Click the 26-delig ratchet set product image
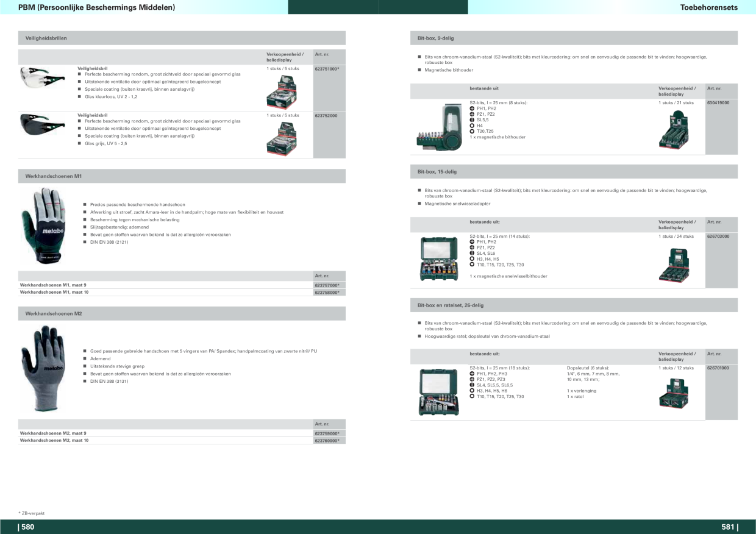Viewport: 756px width, 534px height. [x=440, y=391]
